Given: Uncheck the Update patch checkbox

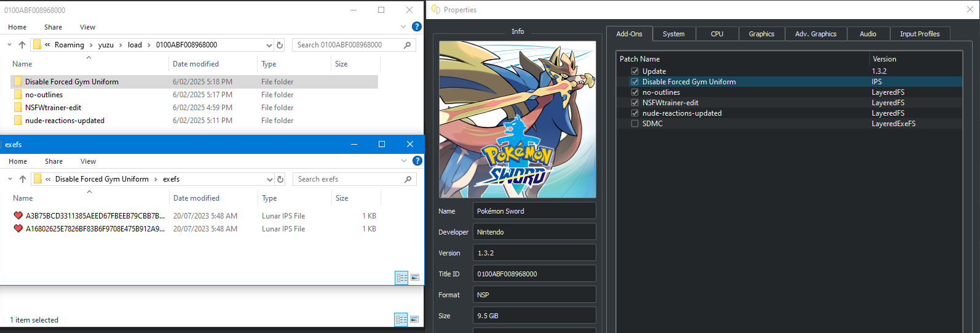Looking at the screenshot, I should [x=634, y=71].
